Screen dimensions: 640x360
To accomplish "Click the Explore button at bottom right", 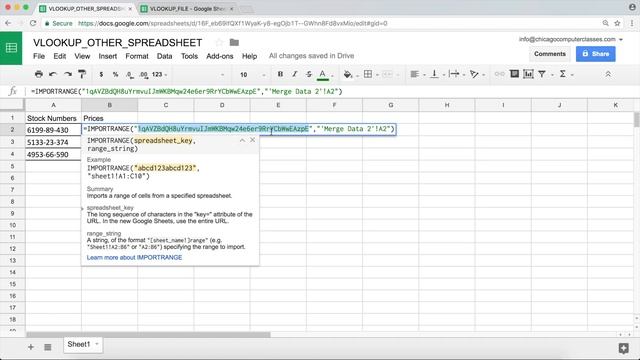I will (x=623, y=348).
